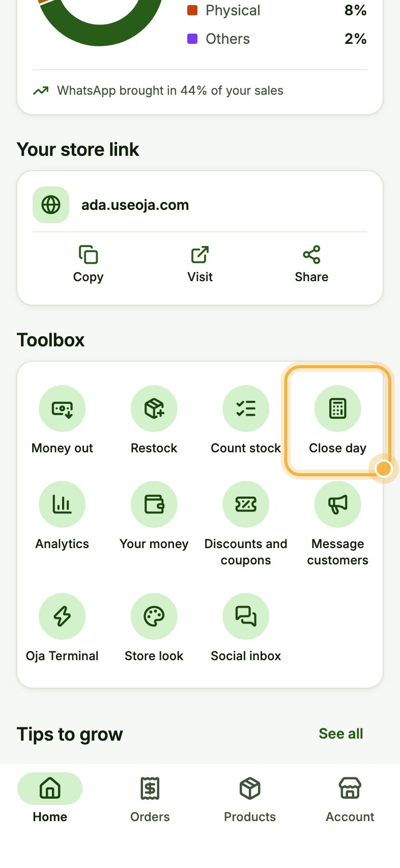The width and height of the screenshot is (400, 868).
Task: Click the purple Others legend swatch
Action: coord(192,39)
